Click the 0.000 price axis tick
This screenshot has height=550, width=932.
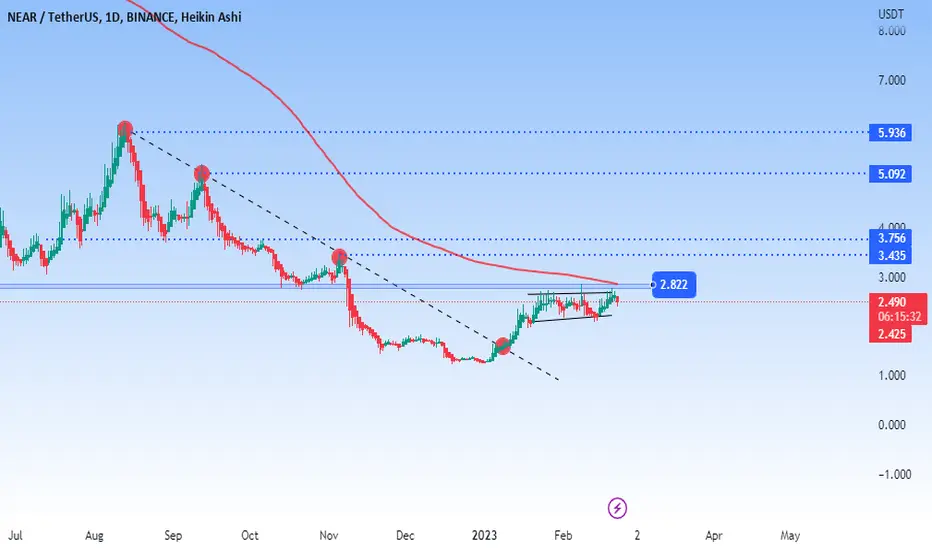click(x=892, y=425)
